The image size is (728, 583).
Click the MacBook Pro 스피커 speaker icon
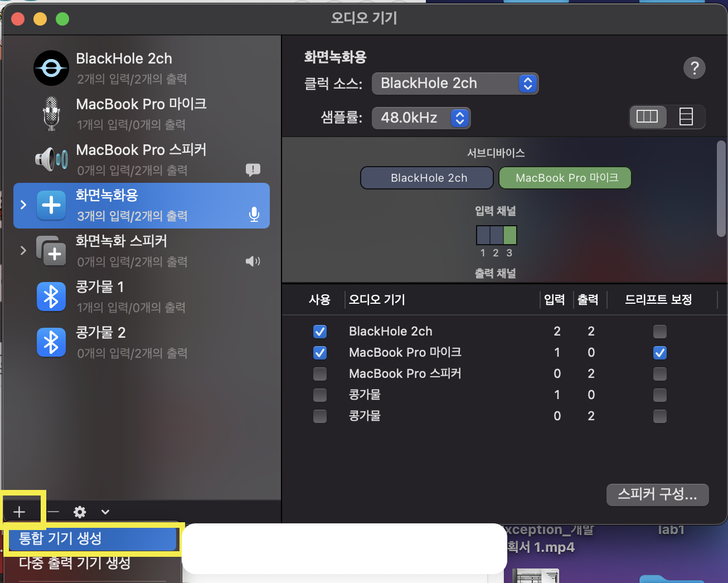[51, 159]
